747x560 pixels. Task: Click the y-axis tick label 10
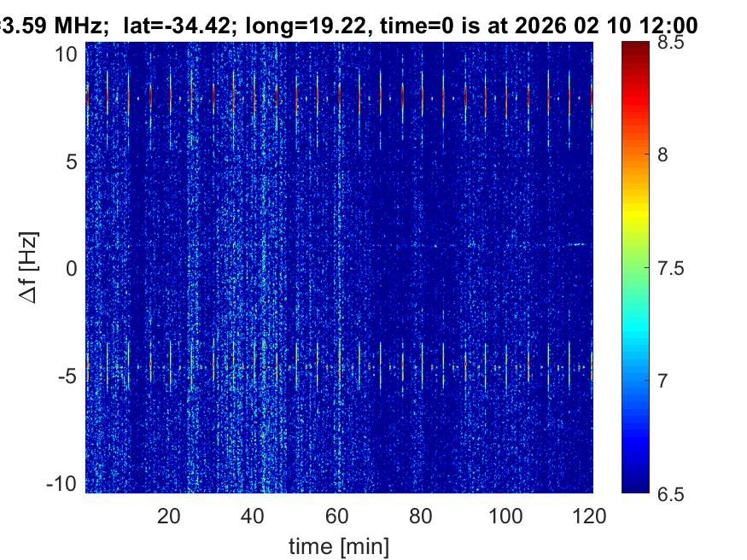tap(68, 54)
